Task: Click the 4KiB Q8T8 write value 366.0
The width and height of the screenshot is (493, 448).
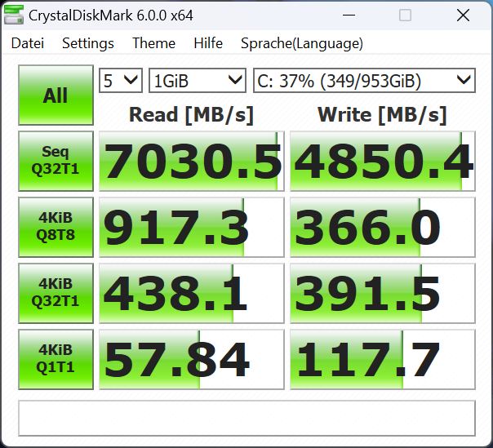Action: tap(382, 227)
